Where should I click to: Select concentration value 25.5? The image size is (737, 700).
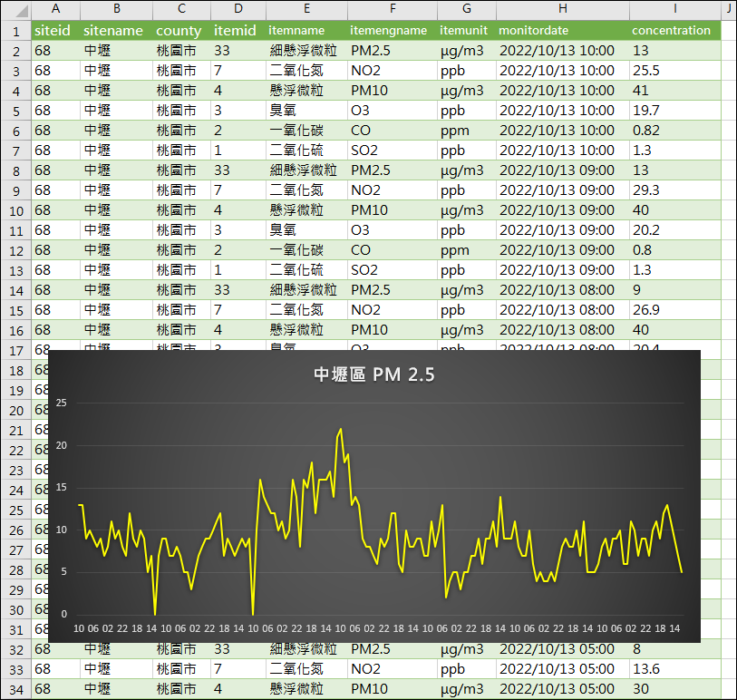point(675,71)
